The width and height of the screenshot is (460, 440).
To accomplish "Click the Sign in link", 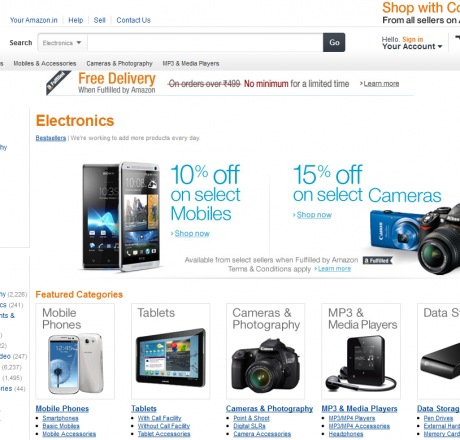I will (413, 39).
